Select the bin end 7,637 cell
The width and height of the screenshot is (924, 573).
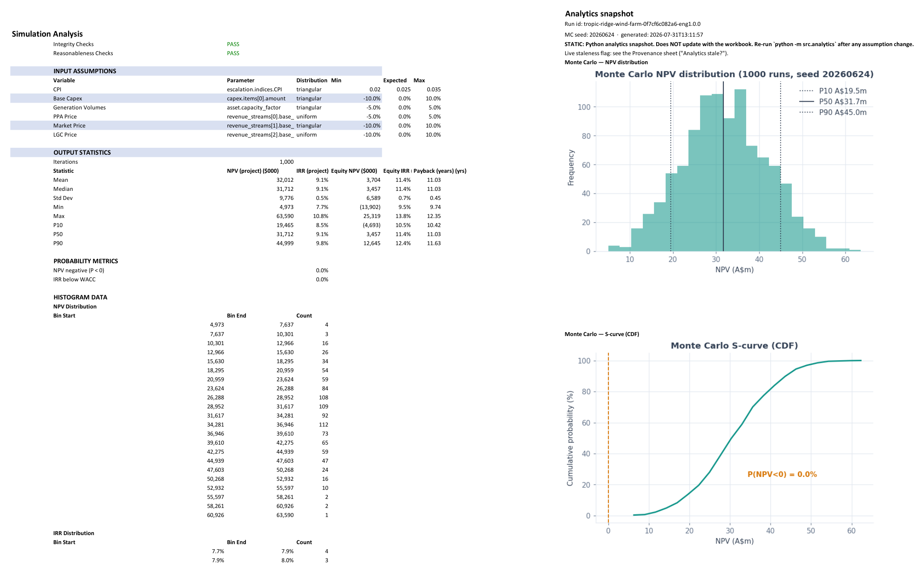(x=286, y=325)
